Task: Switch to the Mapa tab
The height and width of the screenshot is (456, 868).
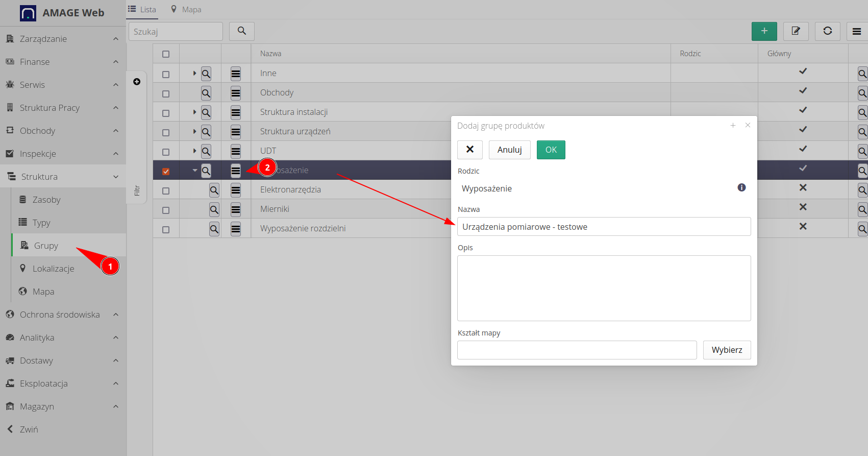Action: click(186, 9)
